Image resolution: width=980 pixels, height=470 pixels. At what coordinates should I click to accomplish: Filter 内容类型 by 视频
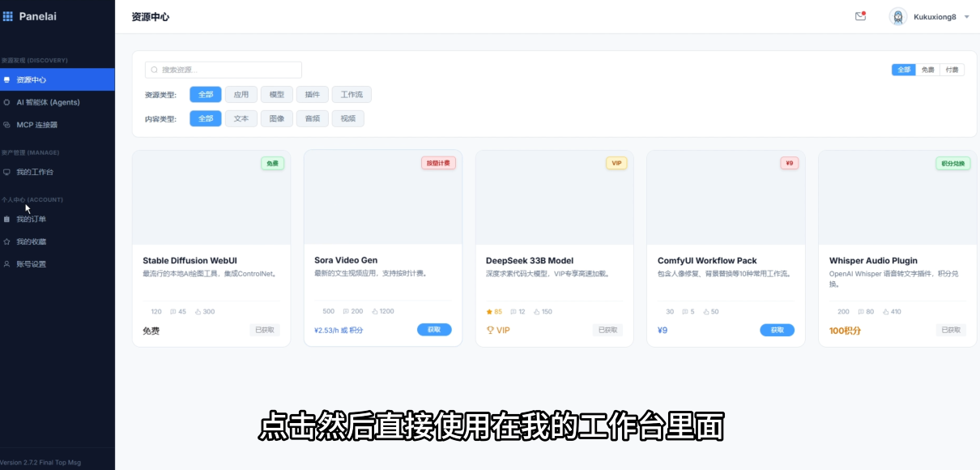pos(348,118)
